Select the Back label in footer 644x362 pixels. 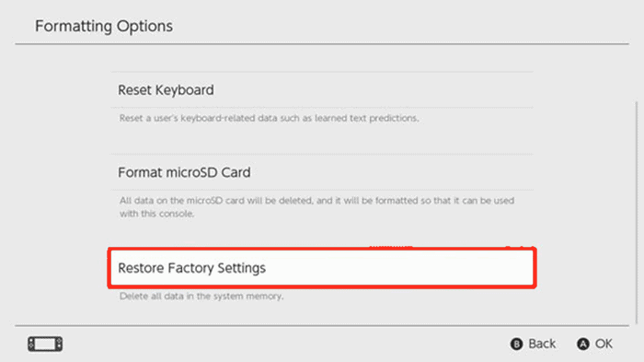(542, 344)
